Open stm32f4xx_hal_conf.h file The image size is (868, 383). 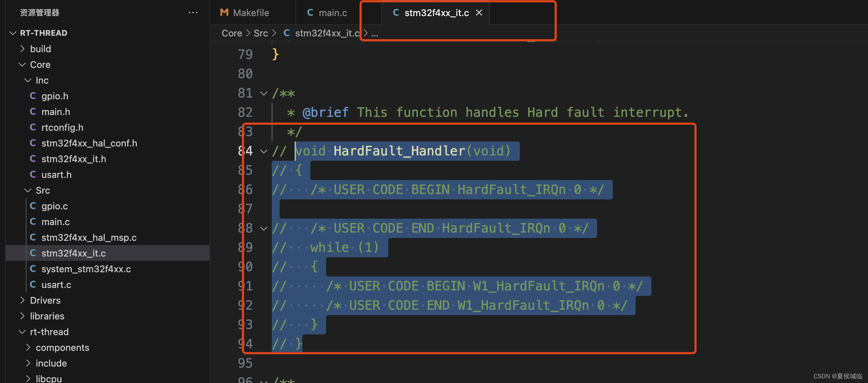pyautogui.click(x=108, y=143)
